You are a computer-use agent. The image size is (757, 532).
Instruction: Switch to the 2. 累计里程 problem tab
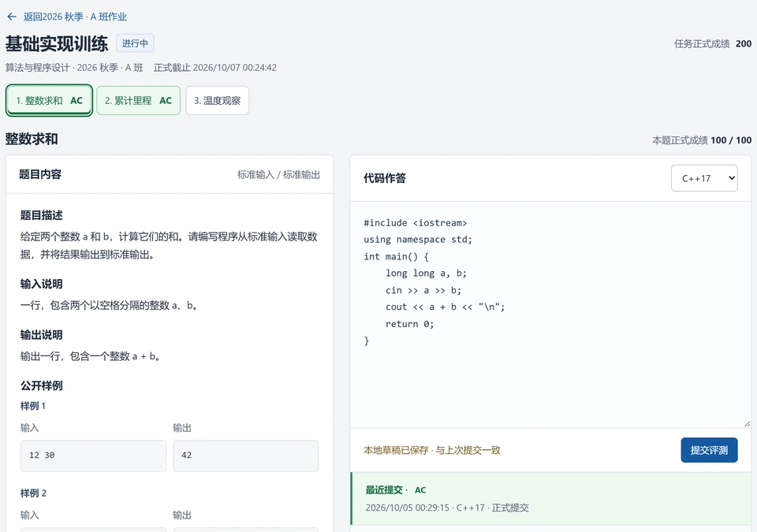coord(139,100)
